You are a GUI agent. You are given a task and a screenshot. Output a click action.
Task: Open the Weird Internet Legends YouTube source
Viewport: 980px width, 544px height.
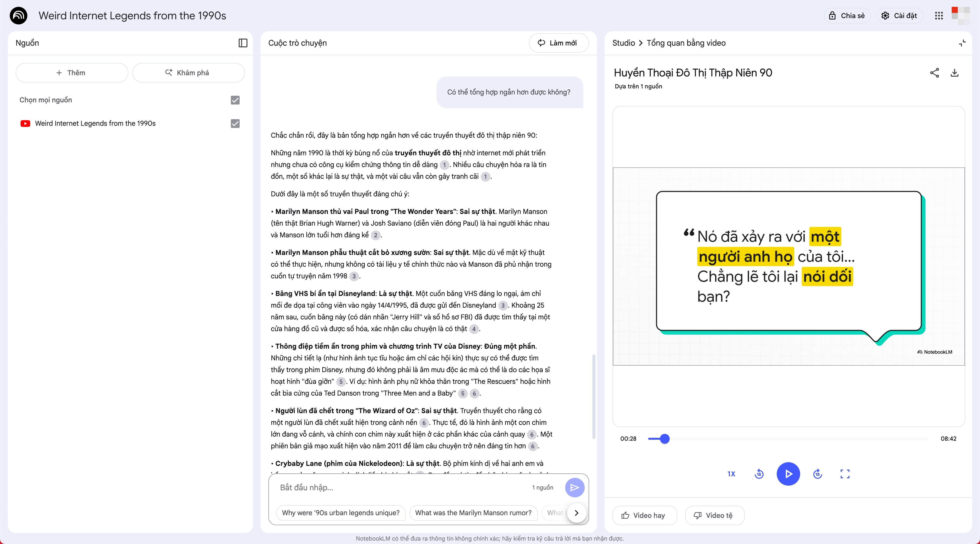pyautogui.click(x=95, y=123)
